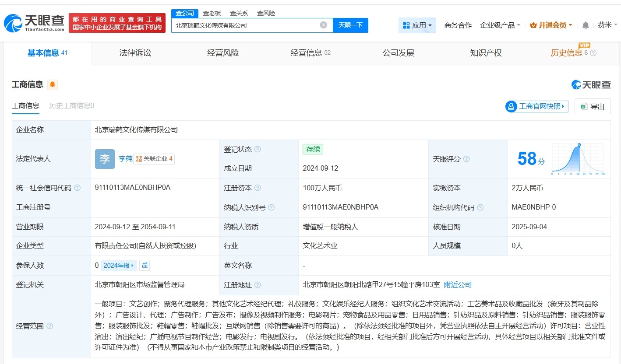Switch to the 查老板 search tab
Image resolution: width=621 pixels, height=364 pixels.
pyautogui.click(x=212, y=13)
